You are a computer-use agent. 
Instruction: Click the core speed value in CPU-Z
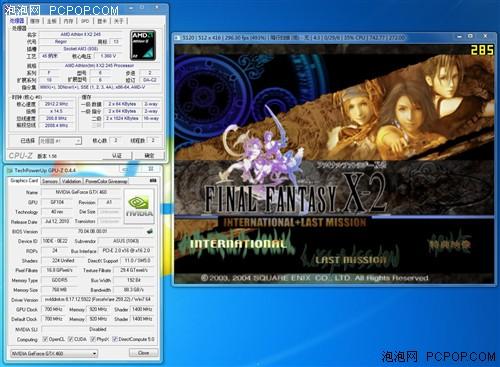tap(56, 104)
